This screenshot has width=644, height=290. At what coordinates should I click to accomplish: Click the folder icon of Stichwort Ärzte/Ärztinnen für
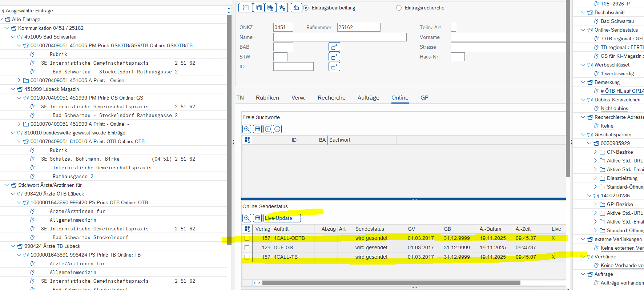tap(14, 185)
